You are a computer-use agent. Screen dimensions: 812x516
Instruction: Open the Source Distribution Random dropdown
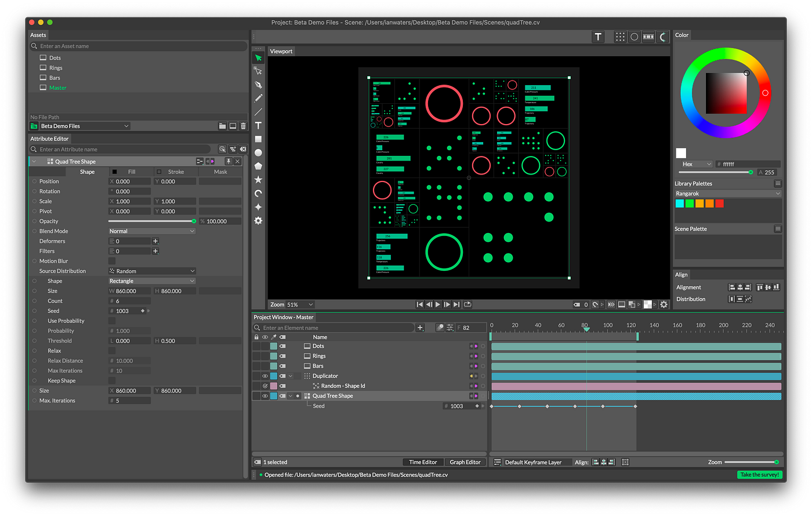[152, 271]
